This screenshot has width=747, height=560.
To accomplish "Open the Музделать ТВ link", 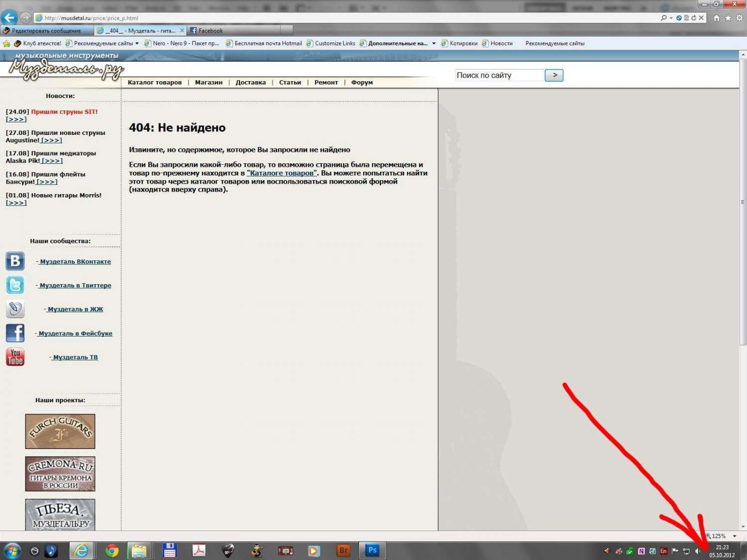I will 75,357.
